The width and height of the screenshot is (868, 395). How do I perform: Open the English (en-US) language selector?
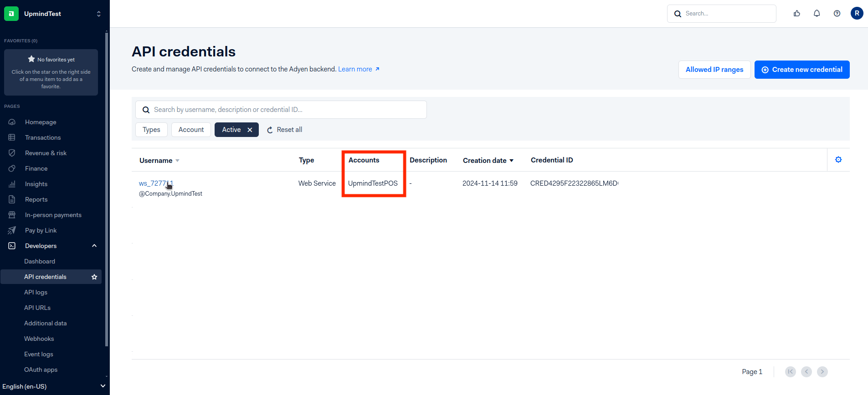pyautogui.click(x=54, y=386)
